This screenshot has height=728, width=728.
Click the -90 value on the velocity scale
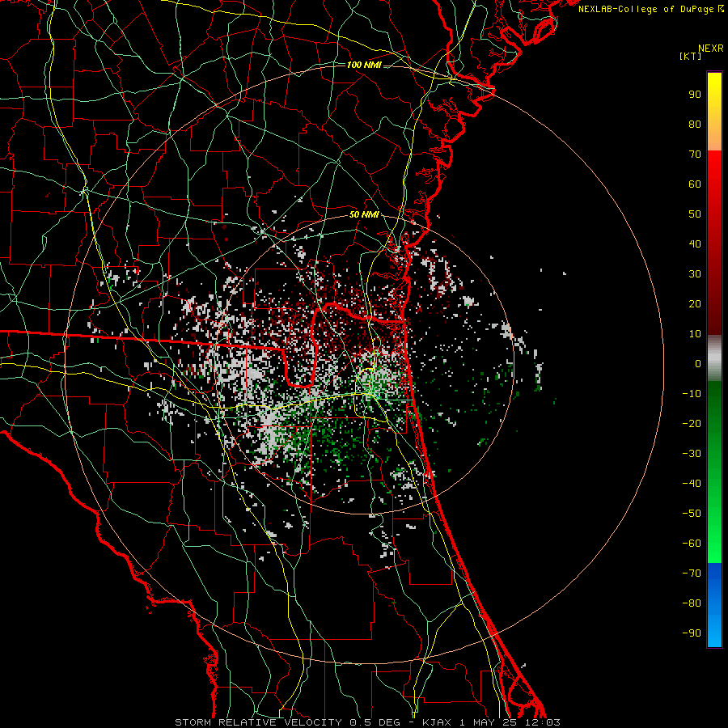pyautogui.click(x=692, y=633)
